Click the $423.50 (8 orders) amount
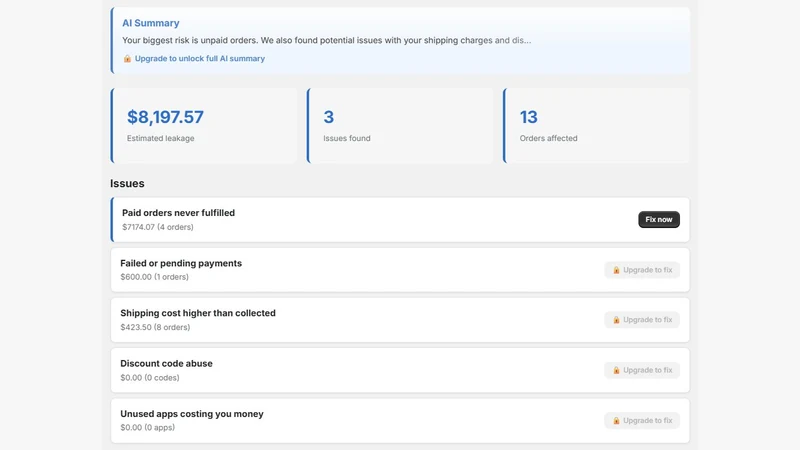800x450 pixels. tap(155, 328)
